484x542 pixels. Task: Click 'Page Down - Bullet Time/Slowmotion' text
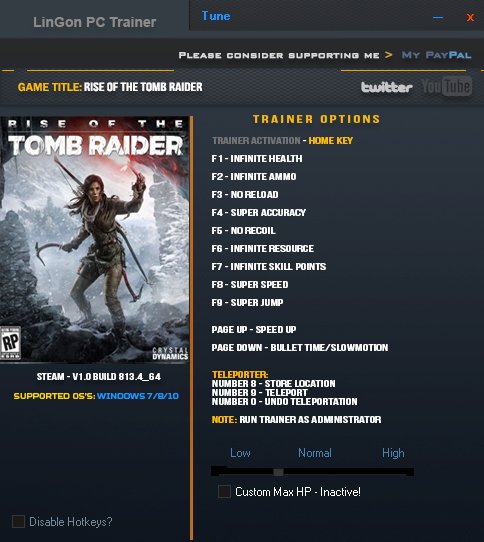(x=300, y=347)
